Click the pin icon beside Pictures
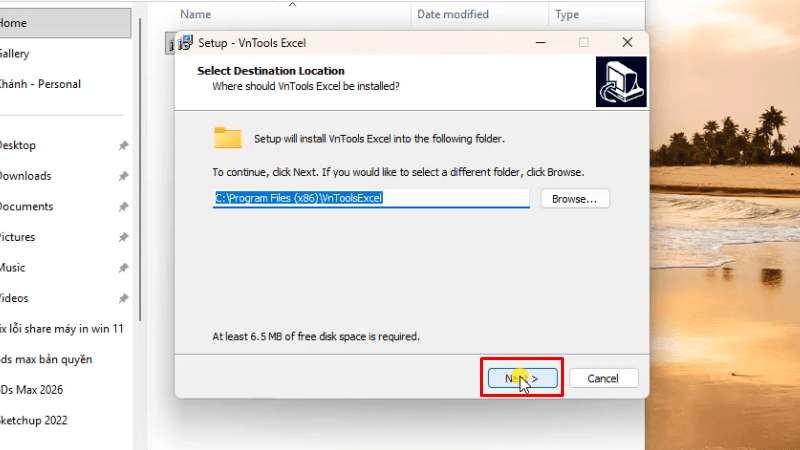This screenshot has width=800, height=450. click(123, 237)
